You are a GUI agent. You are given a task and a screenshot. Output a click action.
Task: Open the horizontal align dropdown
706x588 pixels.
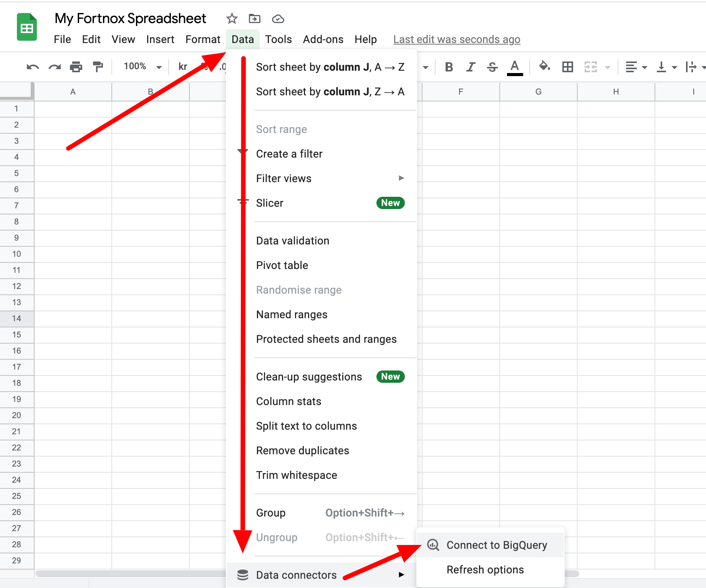(x=635, y=66)
